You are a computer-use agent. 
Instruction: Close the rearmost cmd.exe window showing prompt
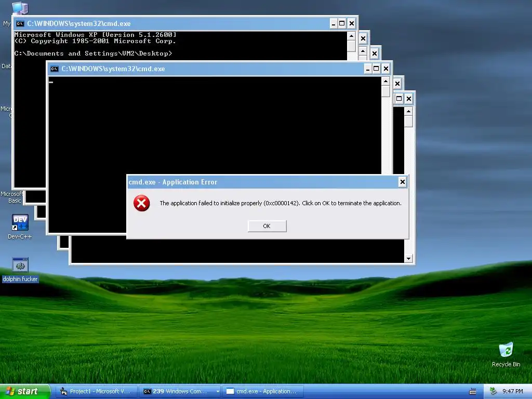click(352, 24)
